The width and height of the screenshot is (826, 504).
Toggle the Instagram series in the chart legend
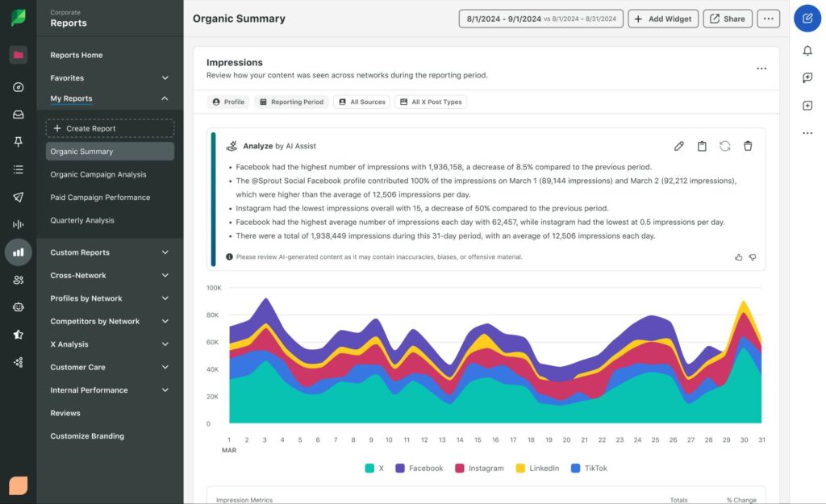pos(479,468)
